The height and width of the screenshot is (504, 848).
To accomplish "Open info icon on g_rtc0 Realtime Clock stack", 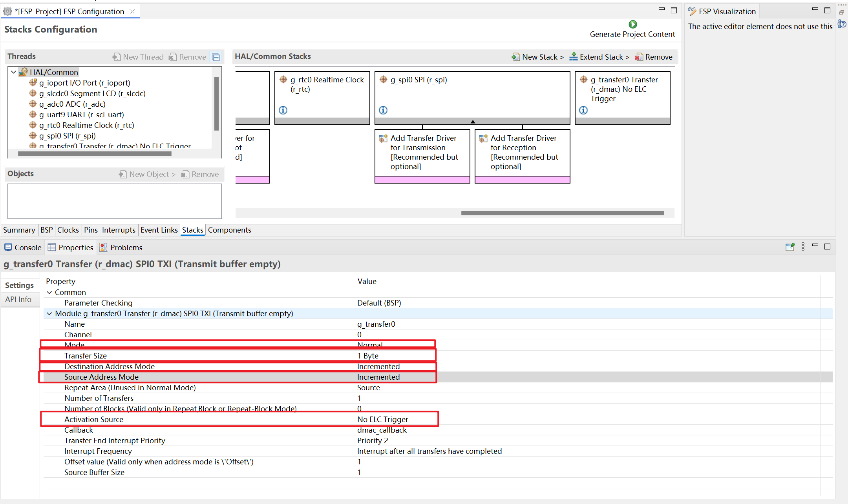I will tap(283, 110).
